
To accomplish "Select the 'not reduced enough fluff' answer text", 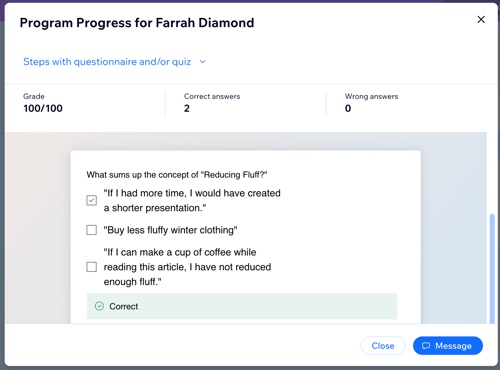I will [187, 267].
